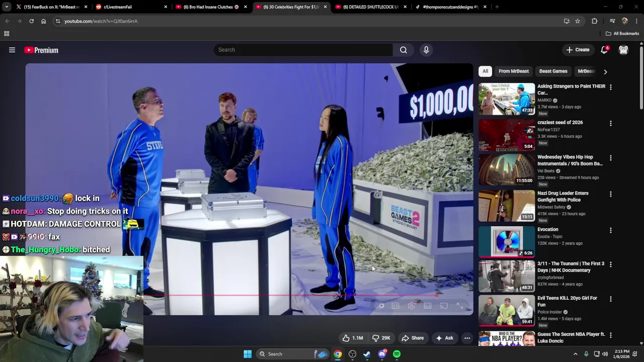Select the Beast Games filter chip
The height and width of the screenshot is (362, 644).
click(553, 71)
